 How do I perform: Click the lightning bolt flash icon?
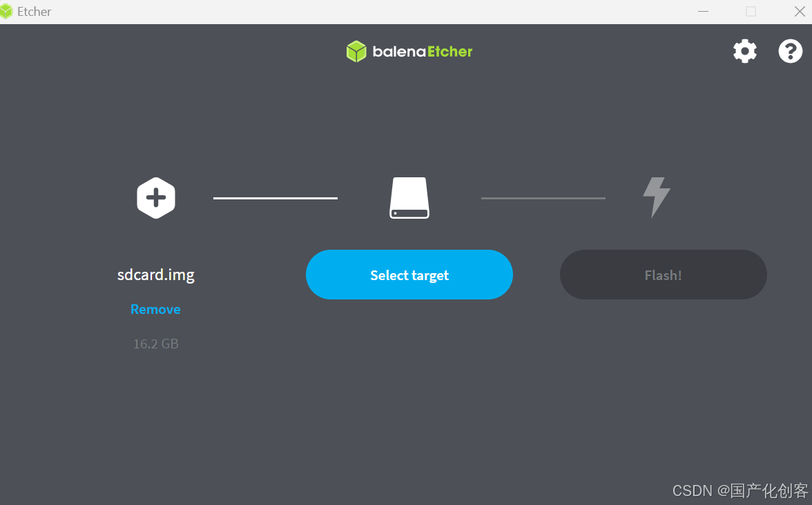657,197
